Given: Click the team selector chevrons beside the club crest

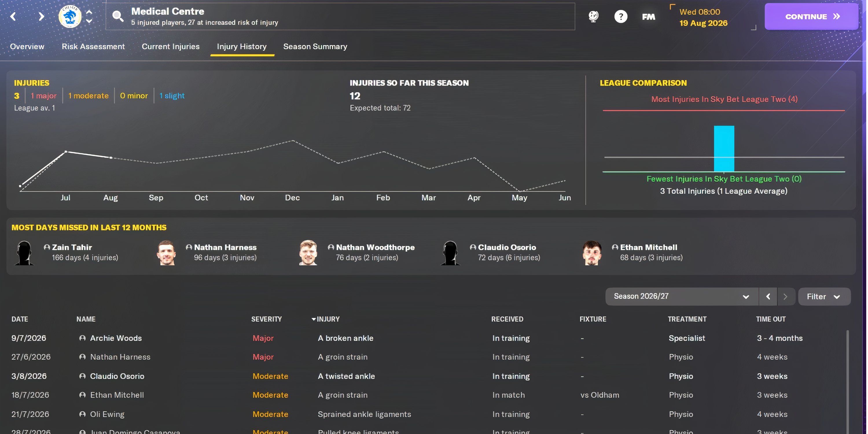Looking at the screenshot, I should click(89, 16).
